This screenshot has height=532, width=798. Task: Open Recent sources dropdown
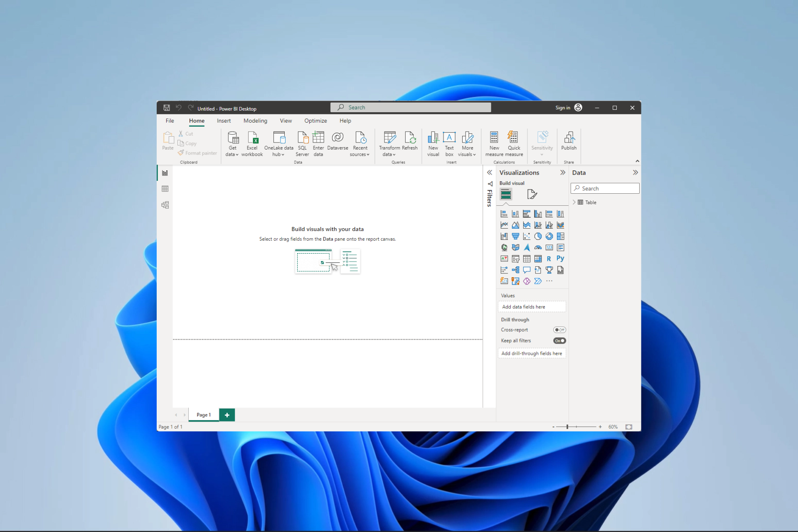(360, 154)
